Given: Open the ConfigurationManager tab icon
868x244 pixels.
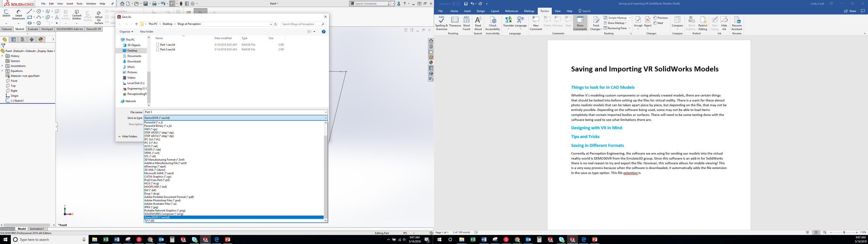Looking at the screenshot, I should pos(23,40).
